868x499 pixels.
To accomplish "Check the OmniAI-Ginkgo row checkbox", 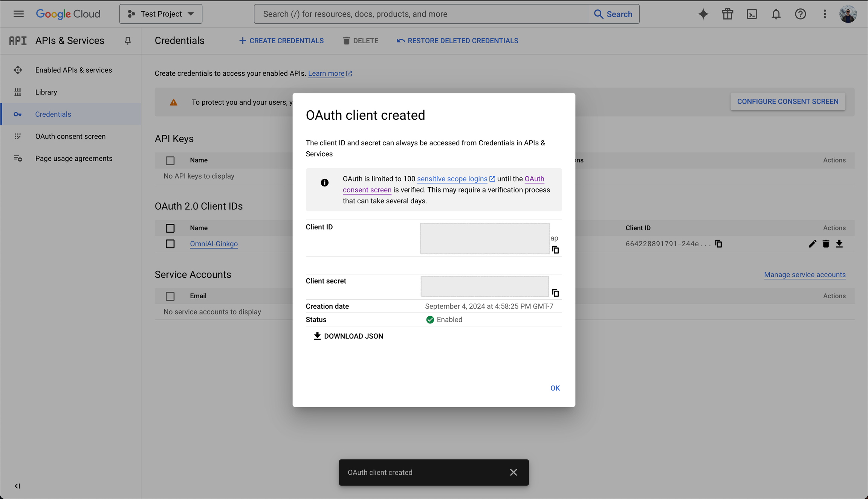I will point(170,244).
